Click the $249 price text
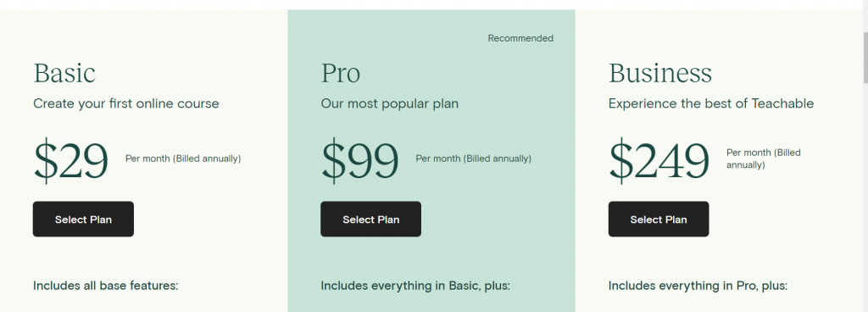The height and width of the screenshot is (312, 868). pyautogui.click(x=659, y=160)
